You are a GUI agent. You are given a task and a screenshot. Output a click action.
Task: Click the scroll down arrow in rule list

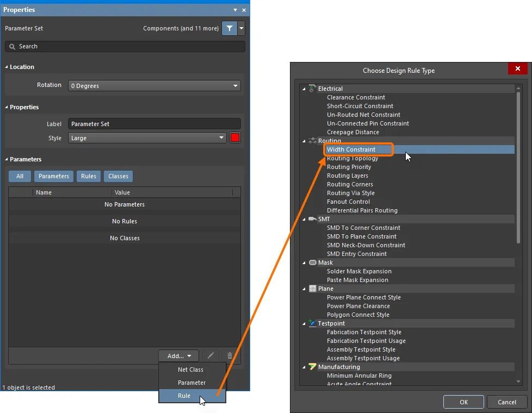pos(518,381)
